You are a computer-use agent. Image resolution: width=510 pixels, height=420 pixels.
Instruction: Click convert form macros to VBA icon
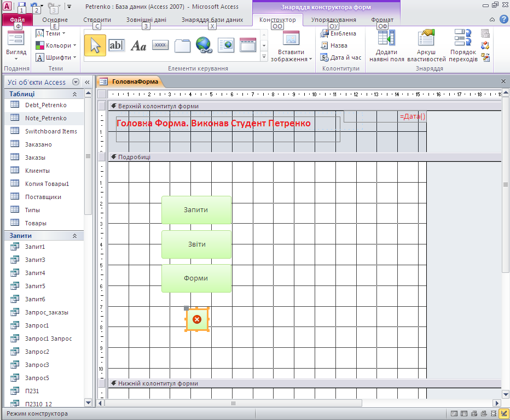click(485, 57)
